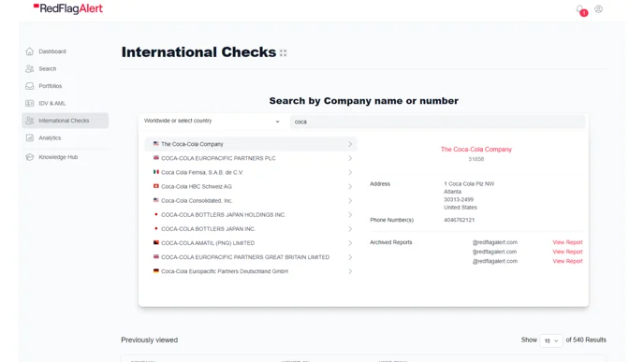This screenshot has height=362, width=644.
Task: Click the phone number 4046762121
Action: pos(459,220)
